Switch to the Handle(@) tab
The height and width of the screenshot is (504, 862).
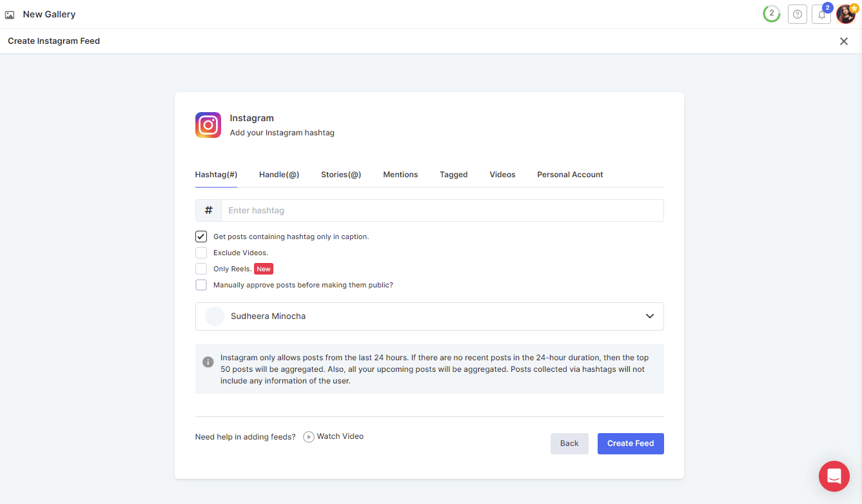279,175
